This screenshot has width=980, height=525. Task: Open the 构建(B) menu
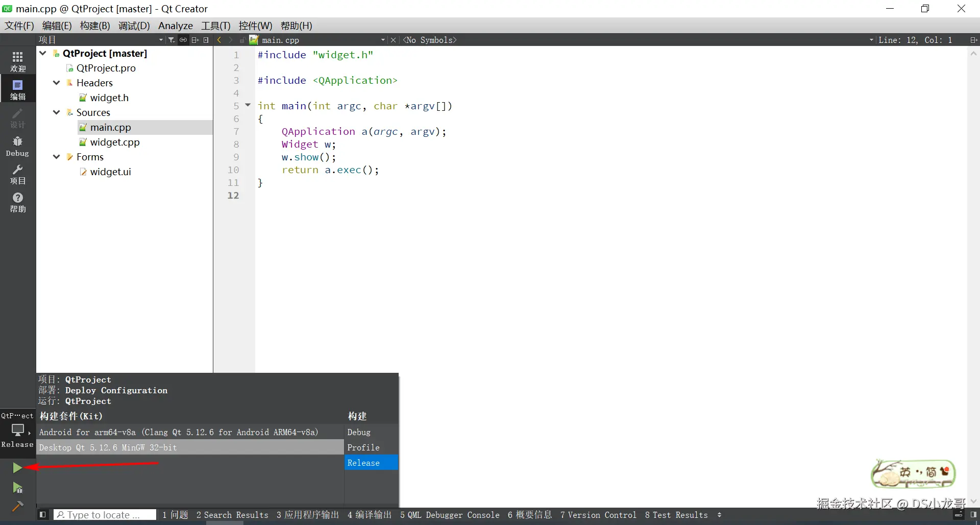95,26
